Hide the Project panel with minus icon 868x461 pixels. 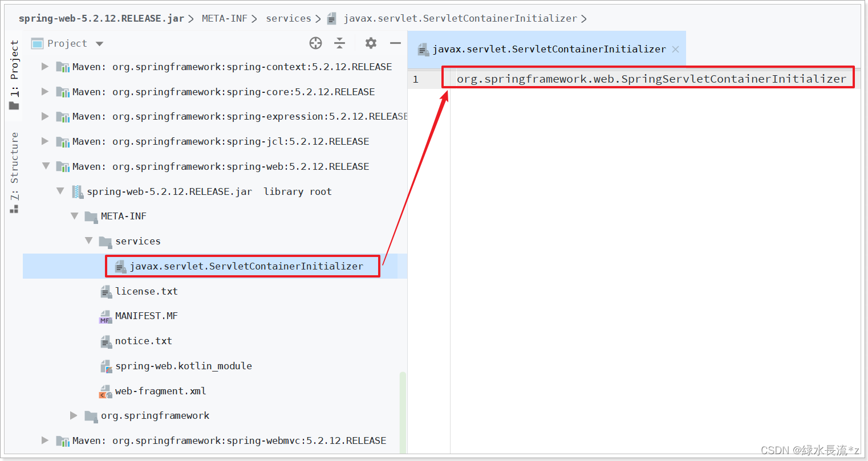point(395,43)
